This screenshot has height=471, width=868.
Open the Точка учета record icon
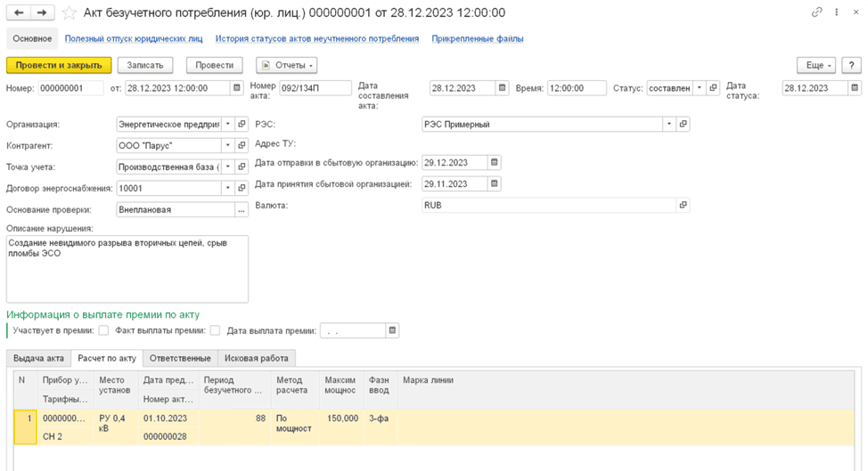coord(242,167)
